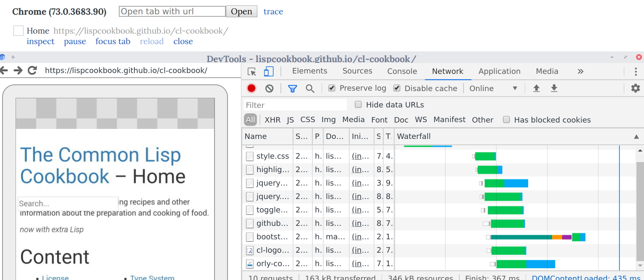Go back in the remote browser
Screen dimensions: 644x280
tap(3, 71)
